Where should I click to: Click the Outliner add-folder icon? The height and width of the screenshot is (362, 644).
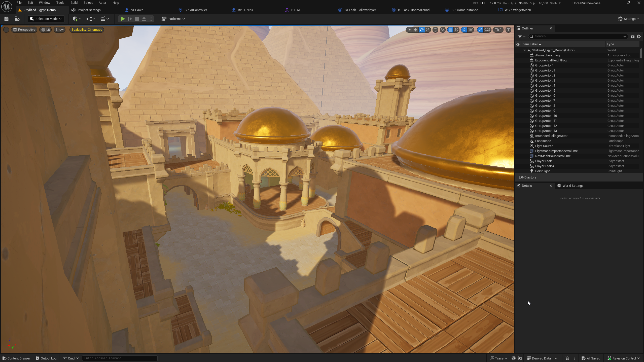(632, 37)
